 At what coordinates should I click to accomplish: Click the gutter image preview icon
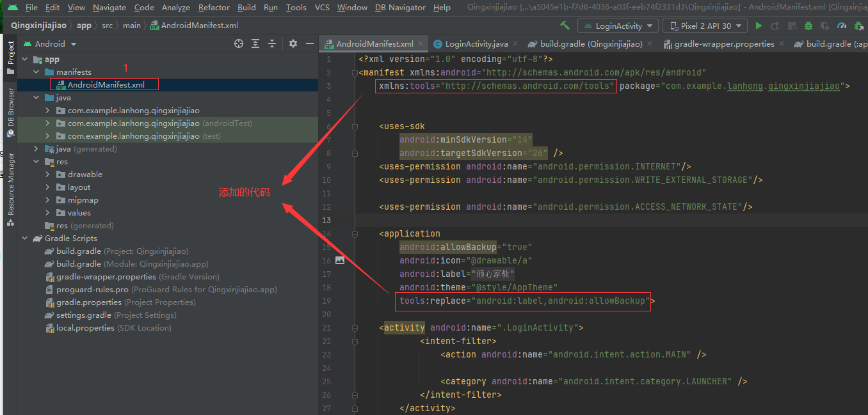pyautogui.click(x=339, y=260)
